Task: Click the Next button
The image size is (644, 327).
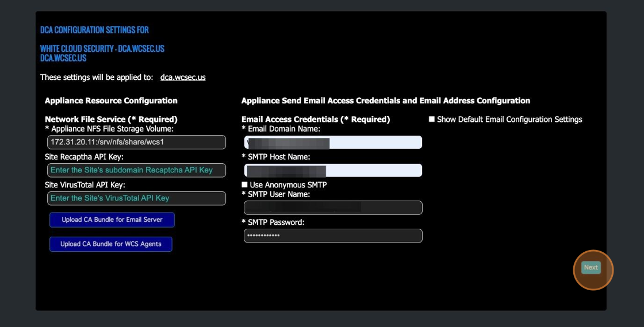Action: (591, 268)
